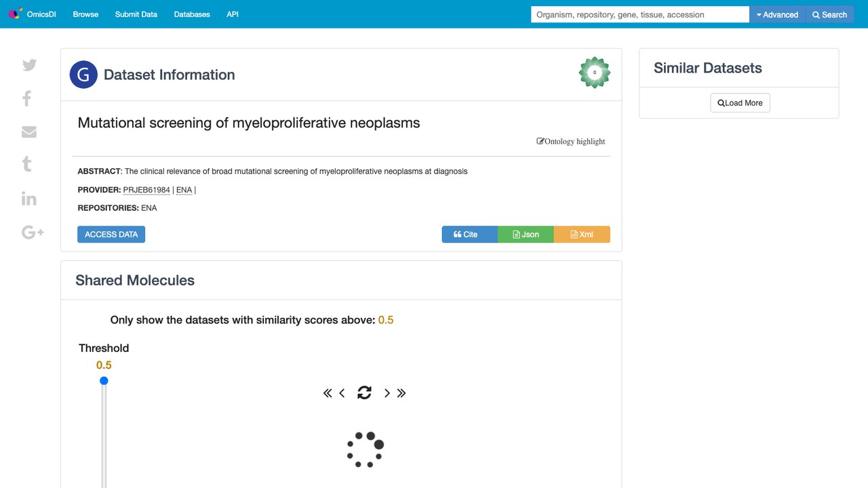Open the Browse menu
868x488 pixels.
(x=85, y=14)
